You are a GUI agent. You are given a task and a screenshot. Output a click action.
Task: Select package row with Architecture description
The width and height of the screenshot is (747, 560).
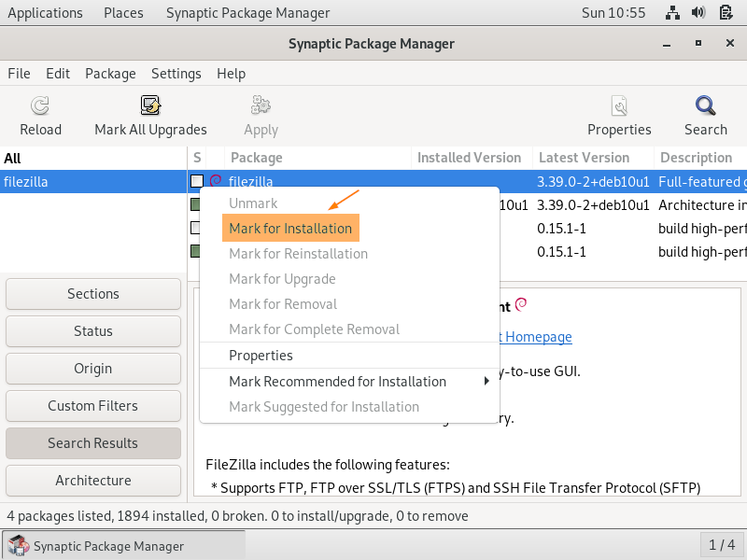click(x=469, y=204)
